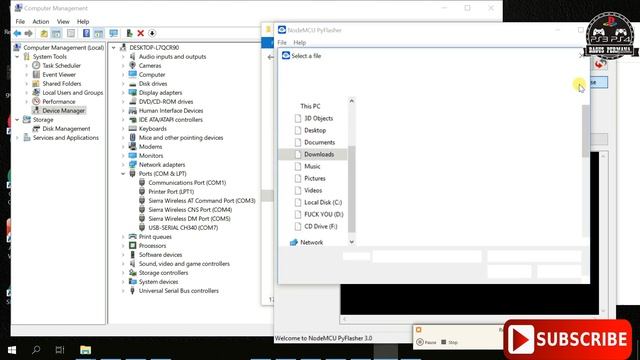Viewport: 640px width, 360px height.
Task: Select Videos in the file dialog sidebar
Action: click(x=313, y=190)
